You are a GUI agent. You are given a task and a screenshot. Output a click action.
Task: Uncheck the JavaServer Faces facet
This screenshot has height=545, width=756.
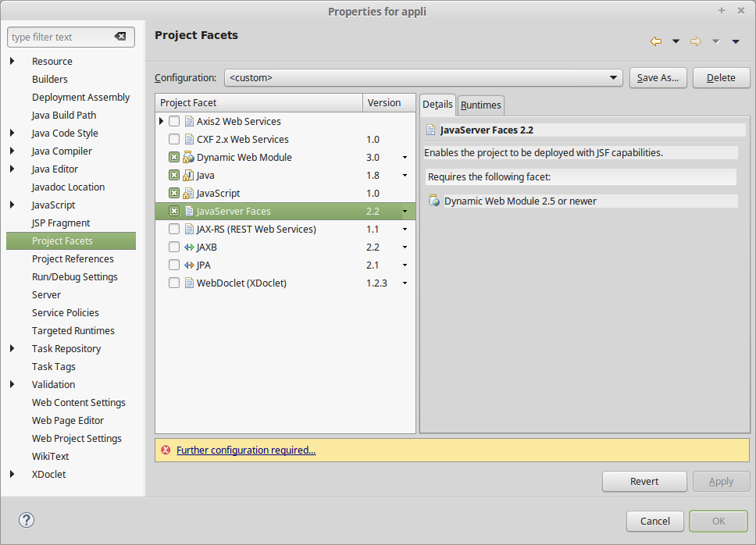click(x=176, y=211)
